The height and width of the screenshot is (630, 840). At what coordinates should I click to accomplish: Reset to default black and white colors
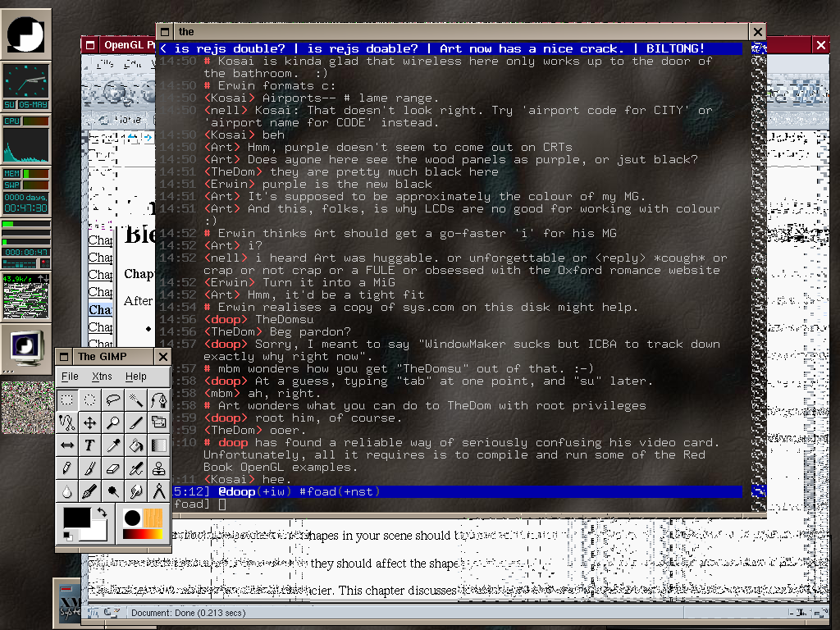coord(67,536)
